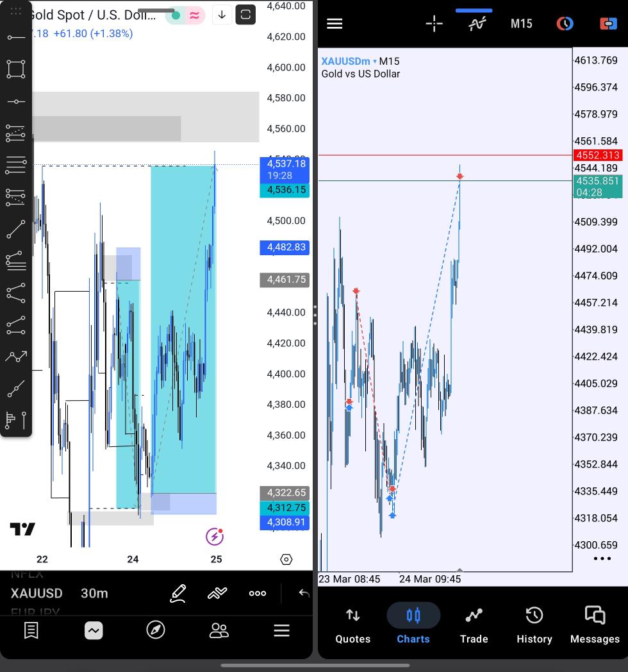Viewport: 628px width, 672px height.
Task: Open the three-dots menu on MetaTrader chart
Action: [x=602, y=559]
